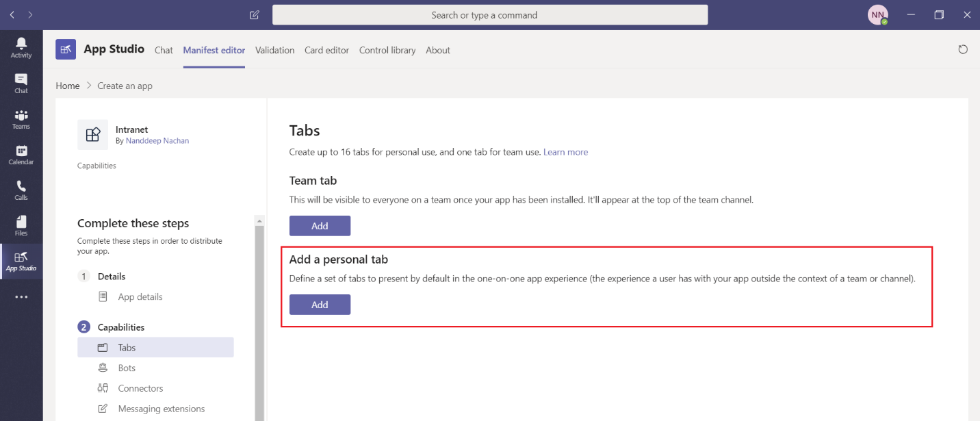Image resolution: width=980 pixels, height=421 pixels.
Task: Open the Control library tab
Action: pyautogui.click(x=387, y=50)
